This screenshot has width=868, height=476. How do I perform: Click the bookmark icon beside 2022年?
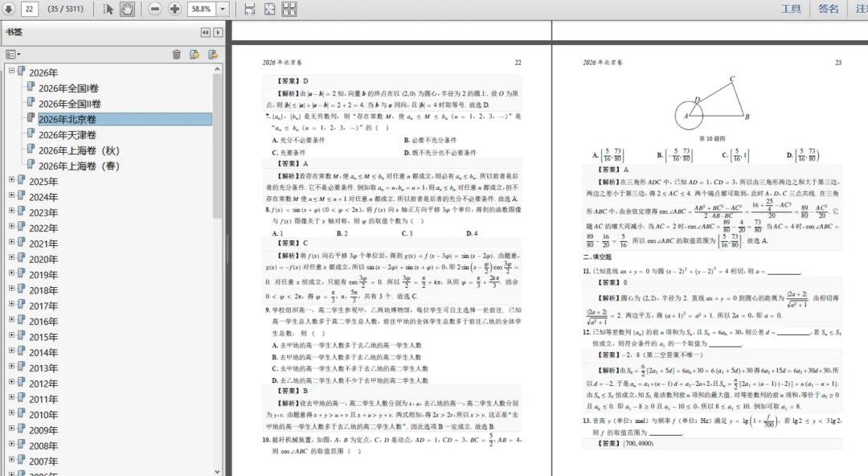22,227
